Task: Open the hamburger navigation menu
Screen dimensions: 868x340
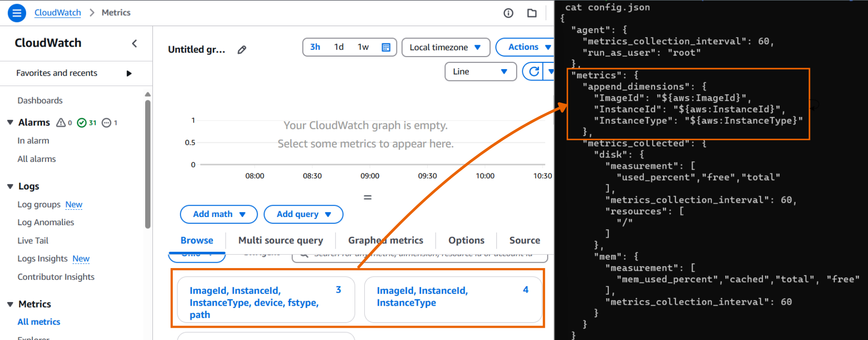Action: [17, 13]
